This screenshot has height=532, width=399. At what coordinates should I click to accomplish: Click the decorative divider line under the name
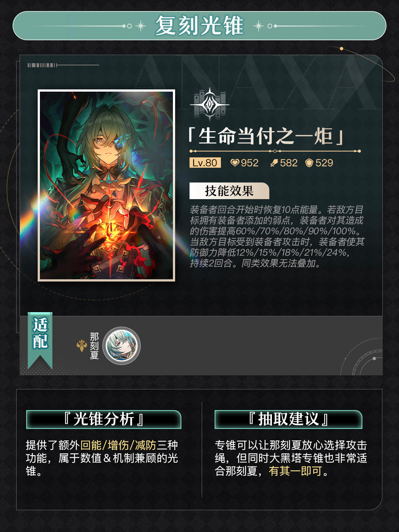[275, 151]
